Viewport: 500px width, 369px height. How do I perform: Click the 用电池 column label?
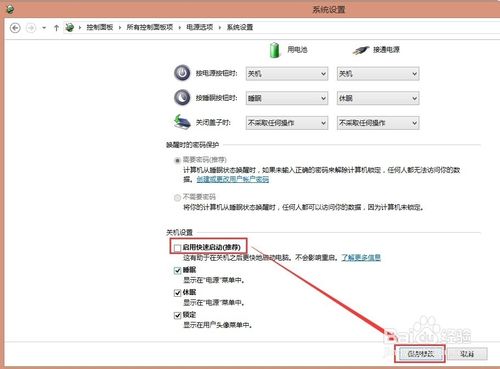click(x=297, y=50)
